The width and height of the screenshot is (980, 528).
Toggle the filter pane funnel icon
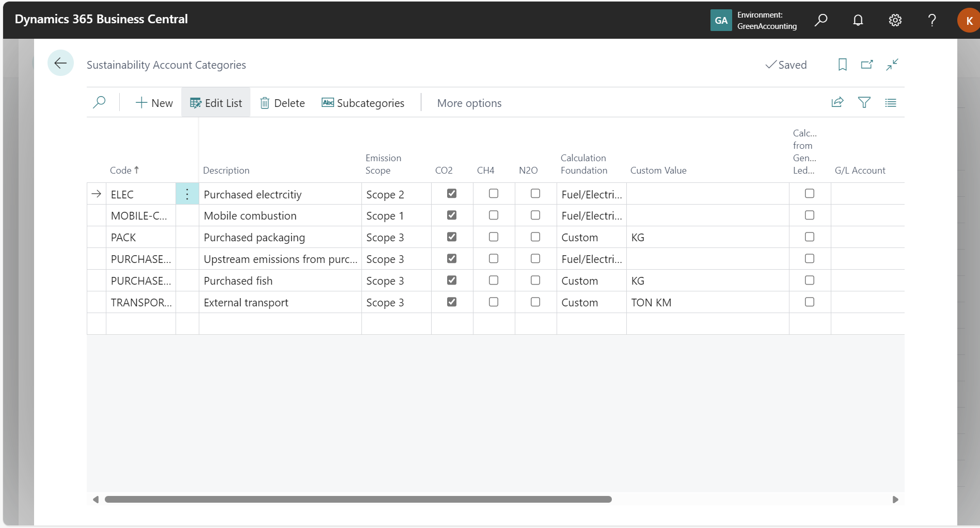[864, 103]
